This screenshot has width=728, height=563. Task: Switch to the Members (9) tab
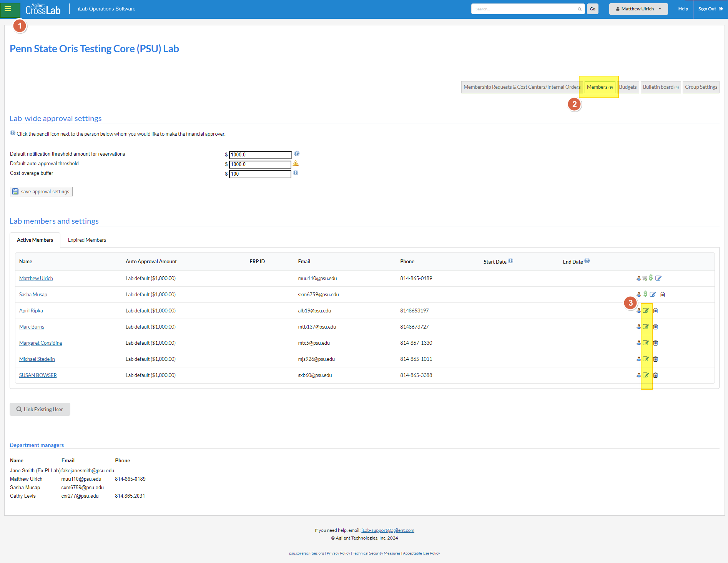pos(600,87)
